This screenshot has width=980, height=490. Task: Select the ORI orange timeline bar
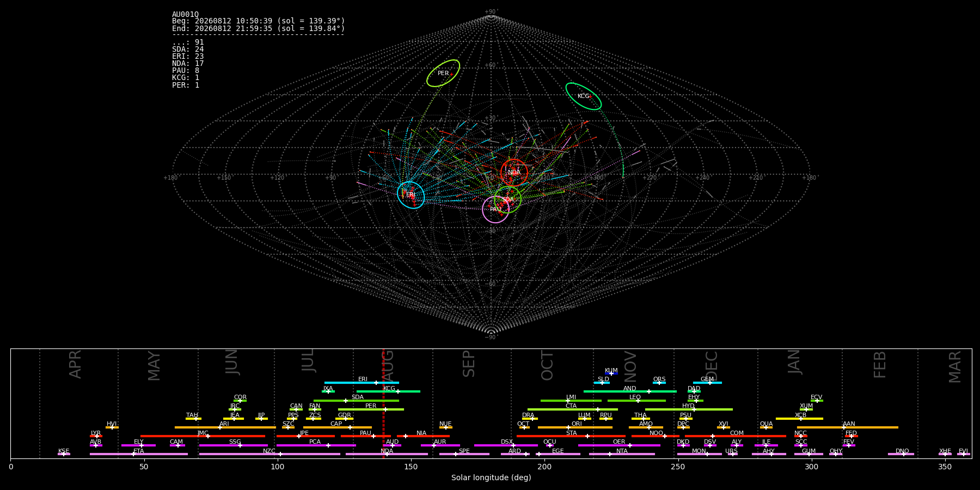[575, 427]
